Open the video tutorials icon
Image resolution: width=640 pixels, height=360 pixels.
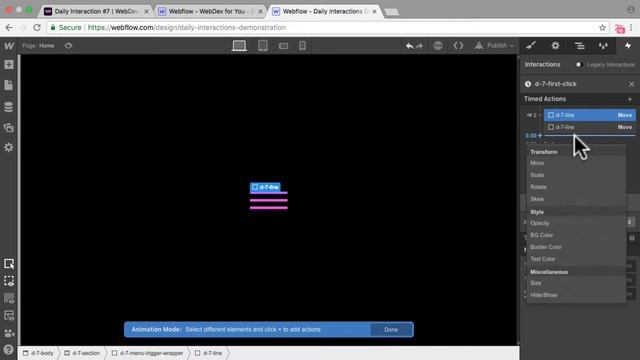pos(9,333)
